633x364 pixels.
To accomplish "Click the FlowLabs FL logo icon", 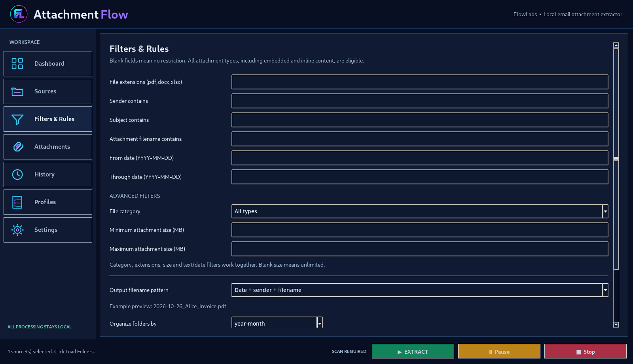I will coord(19,14).
